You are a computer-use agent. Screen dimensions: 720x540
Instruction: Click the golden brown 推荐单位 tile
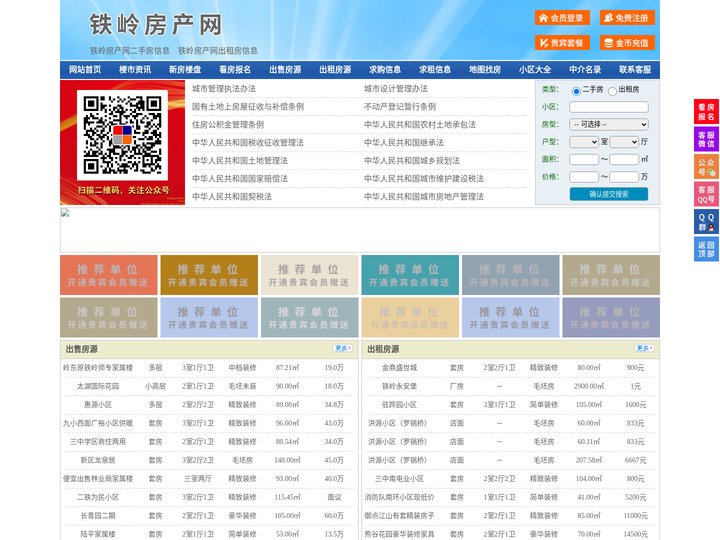209,275
